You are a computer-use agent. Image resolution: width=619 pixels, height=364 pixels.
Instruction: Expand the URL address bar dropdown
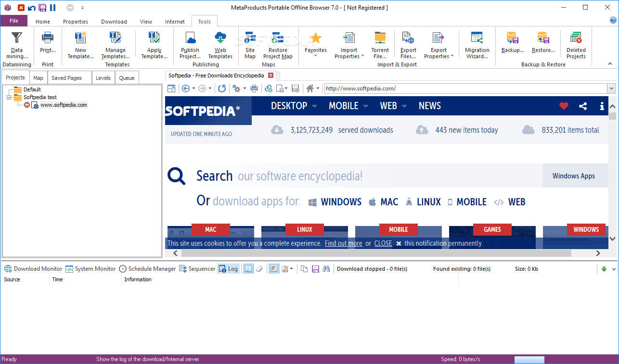611,88
